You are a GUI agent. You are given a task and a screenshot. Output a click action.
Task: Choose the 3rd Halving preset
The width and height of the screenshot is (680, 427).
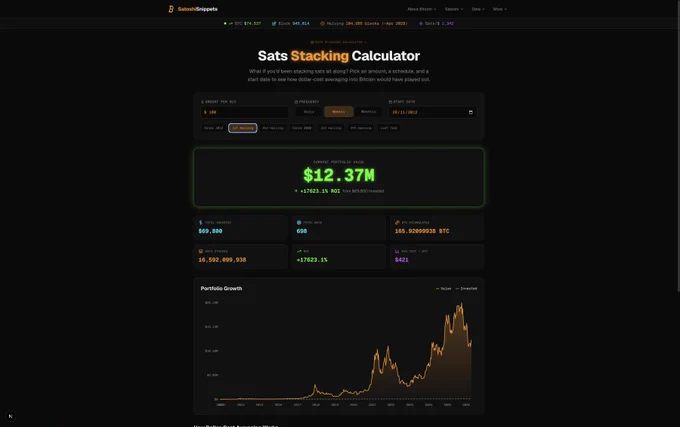click(331, 128)
